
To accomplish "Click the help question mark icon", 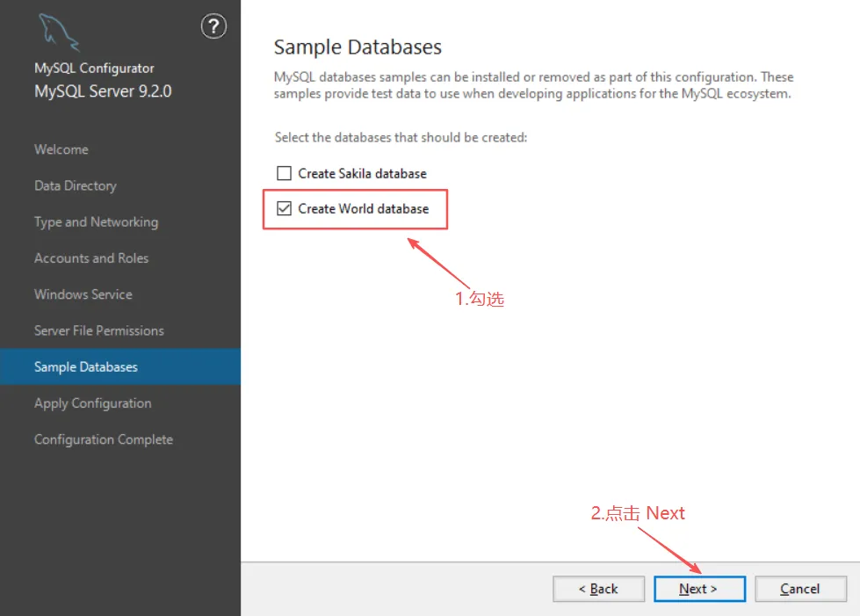I will [x=213, y=26].
